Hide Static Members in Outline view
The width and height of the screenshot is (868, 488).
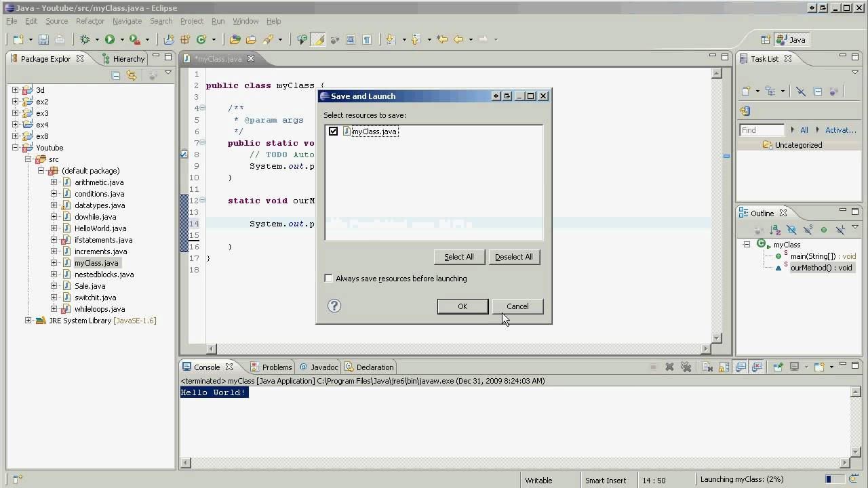click(x=807, y=230)
